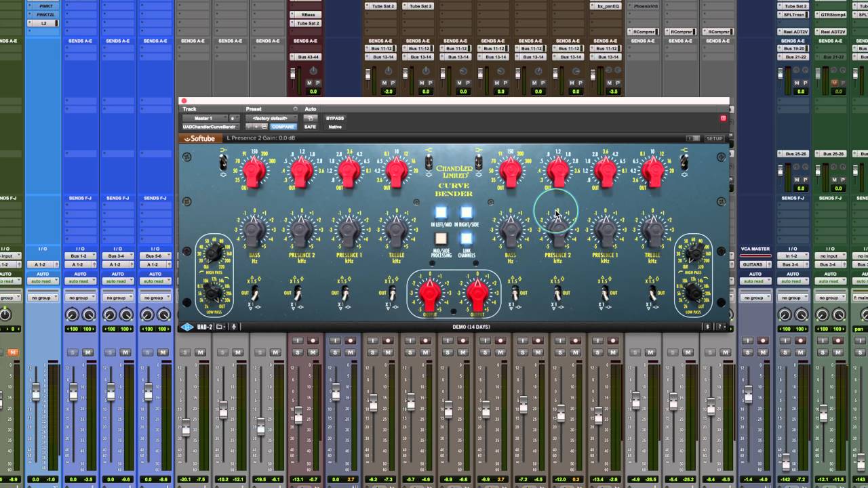Viewport: 868px width, 488px height.
Task: Flip left Bass shelf/bell toggle switch
Action: 223,163
